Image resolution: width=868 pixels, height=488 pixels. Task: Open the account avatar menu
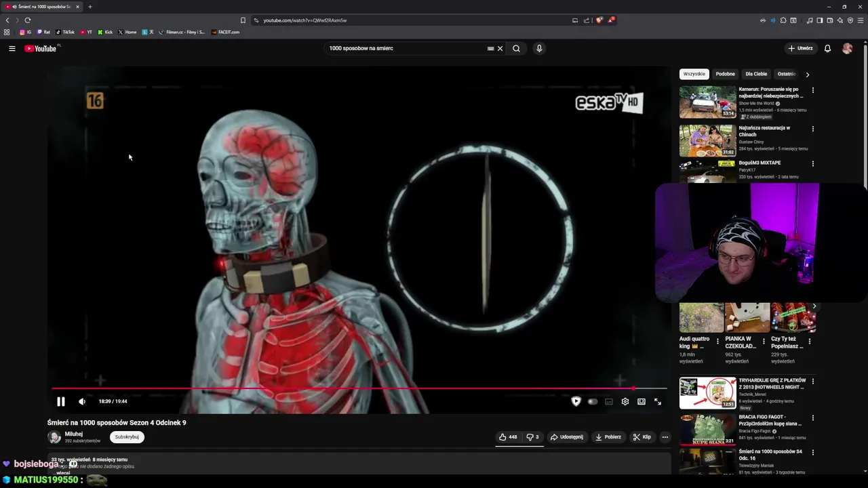[847, 48]
